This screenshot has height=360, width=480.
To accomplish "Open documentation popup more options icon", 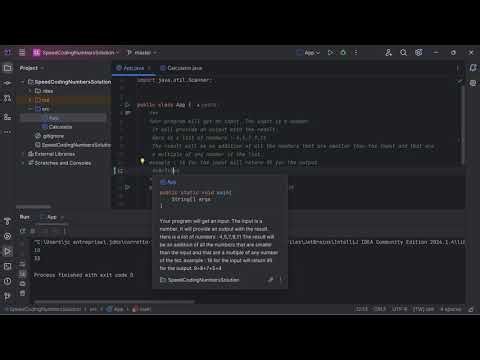I will [x=281, y=280].
